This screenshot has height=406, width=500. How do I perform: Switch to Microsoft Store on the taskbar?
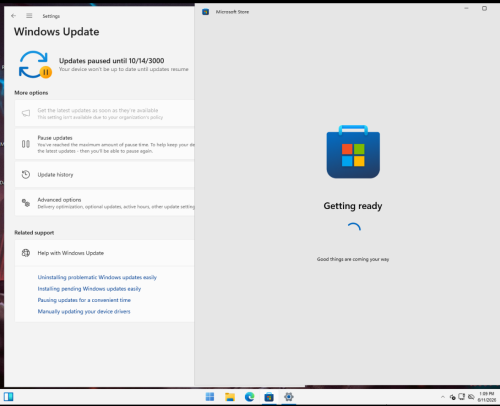269,397
